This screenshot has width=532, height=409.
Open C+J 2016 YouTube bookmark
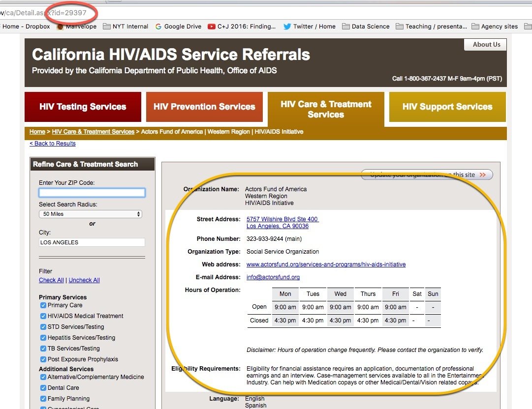click(x=242, y=27)
